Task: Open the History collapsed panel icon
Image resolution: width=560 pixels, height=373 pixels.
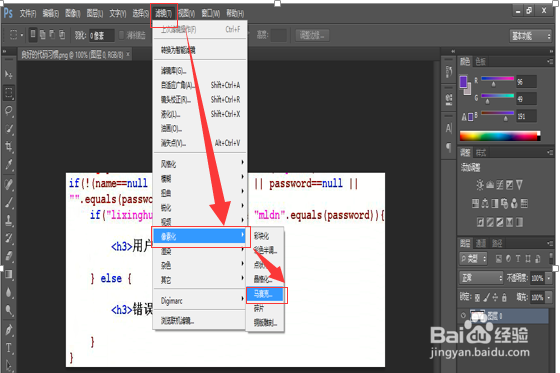Action: (449, 71)
